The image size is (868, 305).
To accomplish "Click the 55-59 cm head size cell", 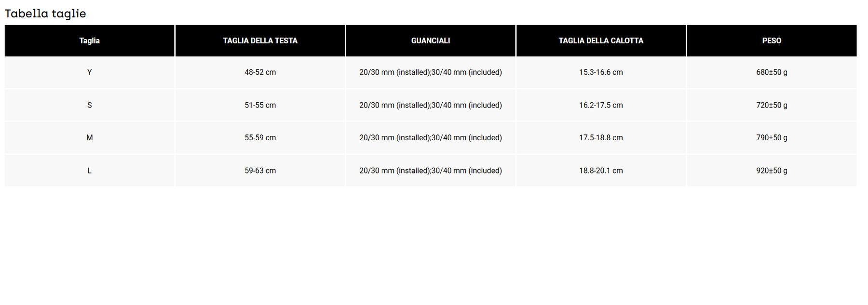I will click(260, 138).
